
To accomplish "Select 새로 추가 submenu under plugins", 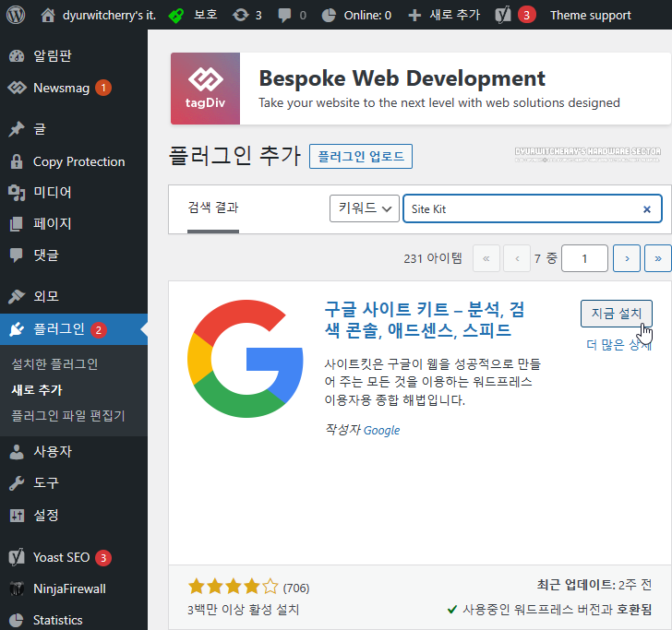I will (37, 390).
